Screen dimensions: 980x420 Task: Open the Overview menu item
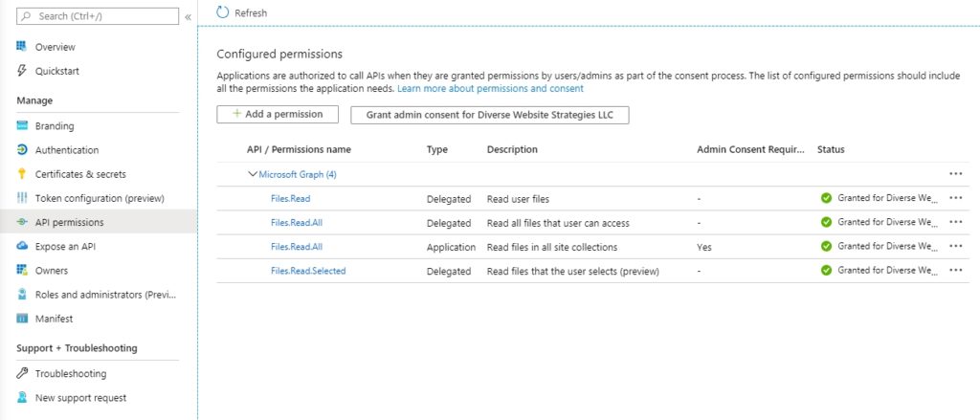[55, 47]
